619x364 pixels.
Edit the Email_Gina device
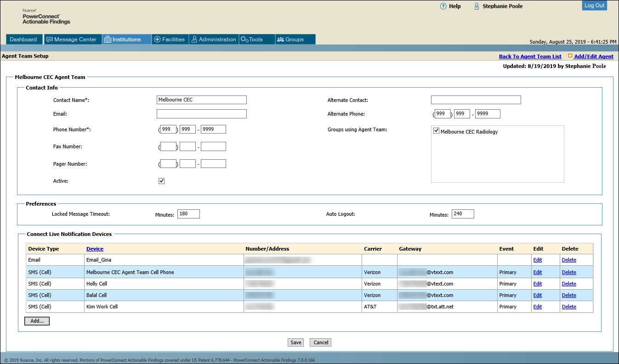click(537, 260)
